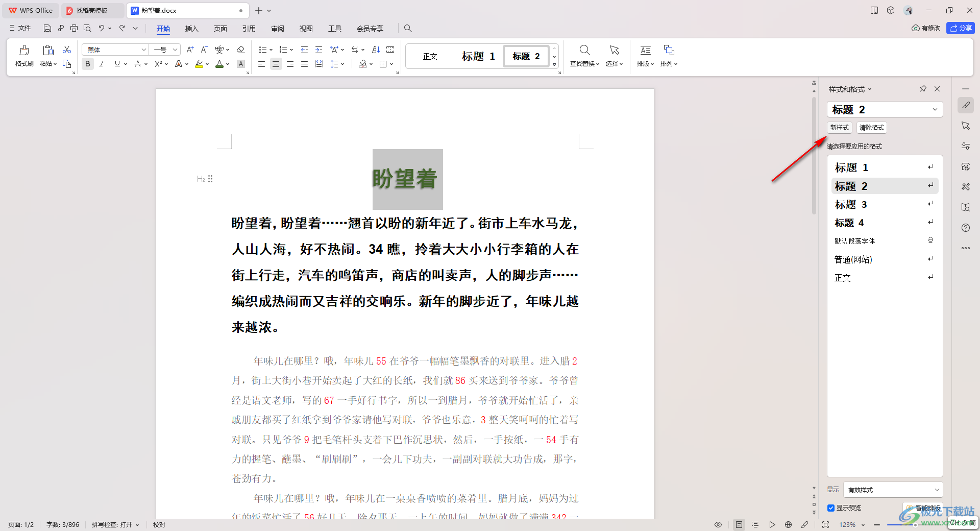Select 标题 3 in styles pane list
This screenshot has width=980, height=531.
click(x=885, y=204)
